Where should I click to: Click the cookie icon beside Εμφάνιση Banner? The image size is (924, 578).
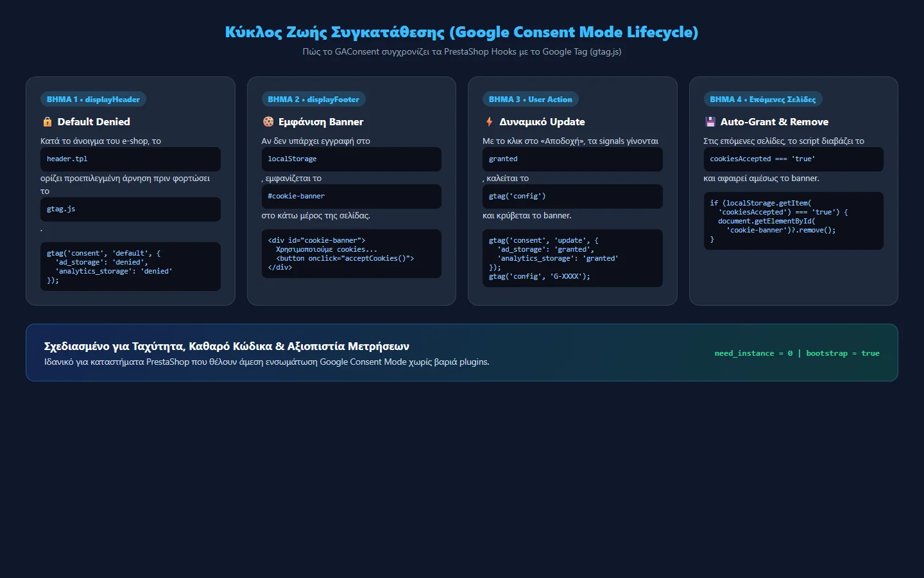click(x=268, y=122)
